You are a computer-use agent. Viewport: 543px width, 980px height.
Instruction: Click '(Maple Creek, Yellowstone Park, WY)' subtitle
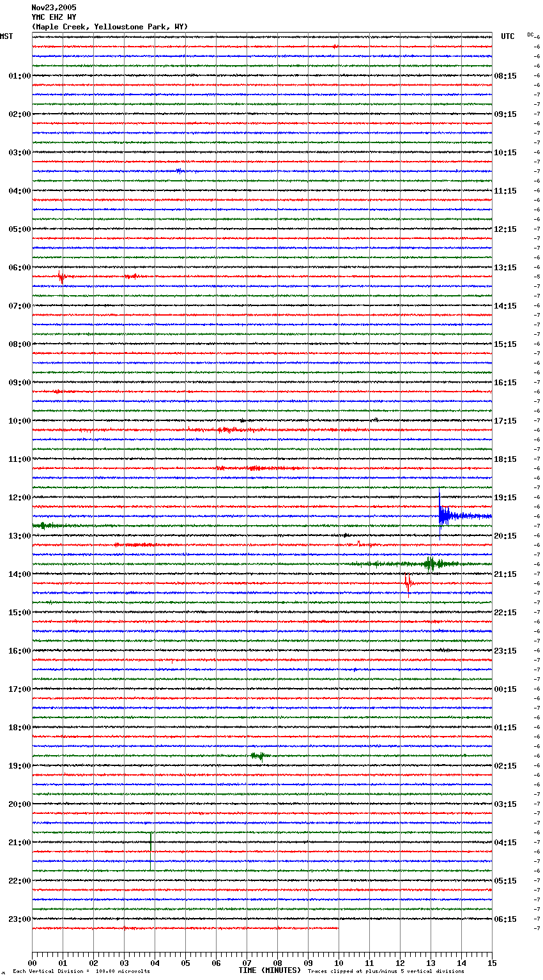110,27
